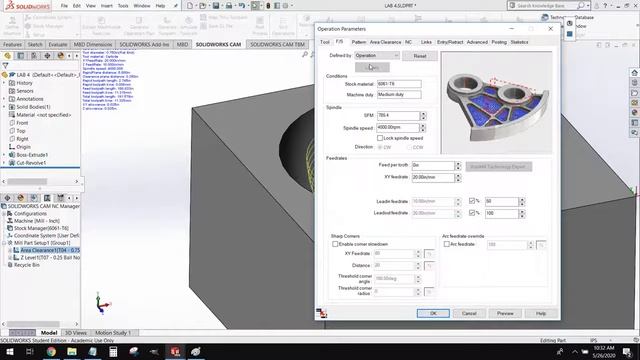Click into the SFM input field

398,116
